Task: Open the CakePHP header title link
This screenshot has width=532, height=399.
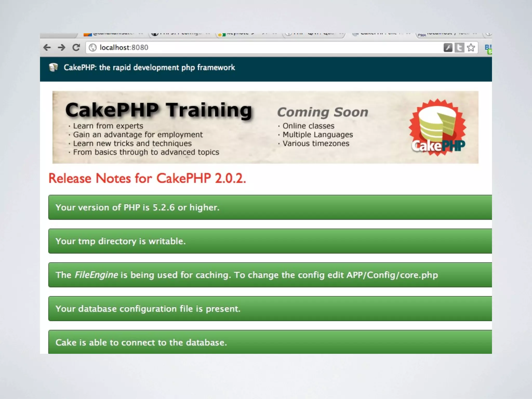Action: 149,68
